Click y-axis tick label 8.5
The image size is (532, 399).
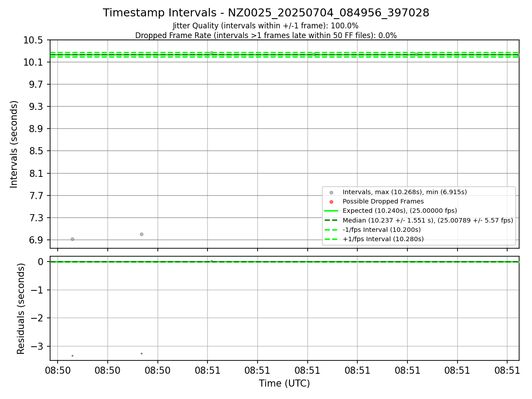click(x=36, y=151)
